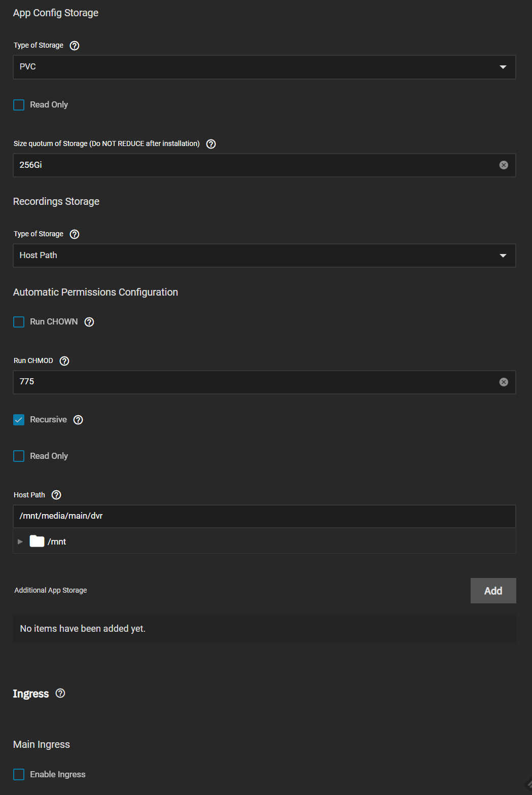Toggle Read Only under App Config Storage
Screen dimensions: 532x795
tap(19, 105)
